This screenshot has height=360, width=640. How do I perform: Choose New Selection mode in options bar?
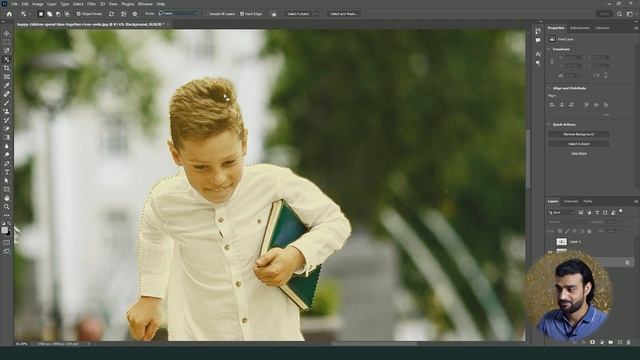click(x=41, y=14)
